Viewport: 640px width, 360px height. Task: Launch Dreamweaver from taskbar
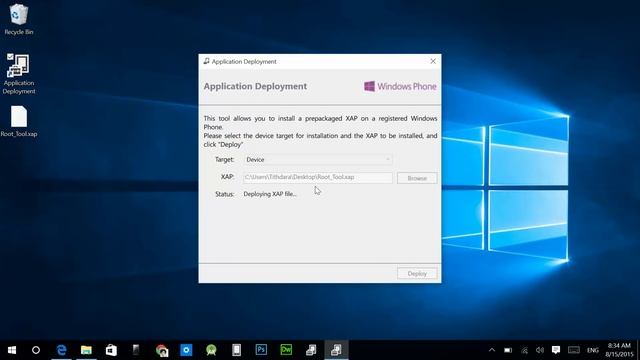(x=286, y=350)
